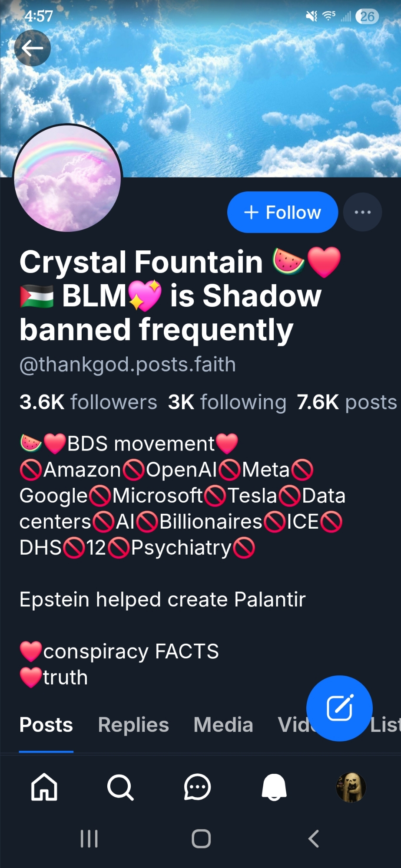Open the Videos tab
The width and height of the screenshot is (401, 868).
tap(292, 725)
